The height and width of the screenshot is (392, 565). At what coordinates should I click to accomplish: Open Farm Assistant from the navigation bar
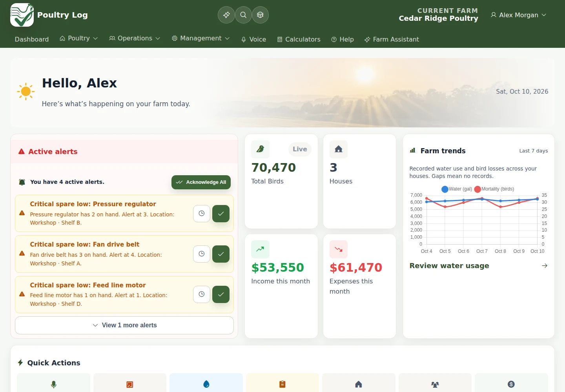392,39
